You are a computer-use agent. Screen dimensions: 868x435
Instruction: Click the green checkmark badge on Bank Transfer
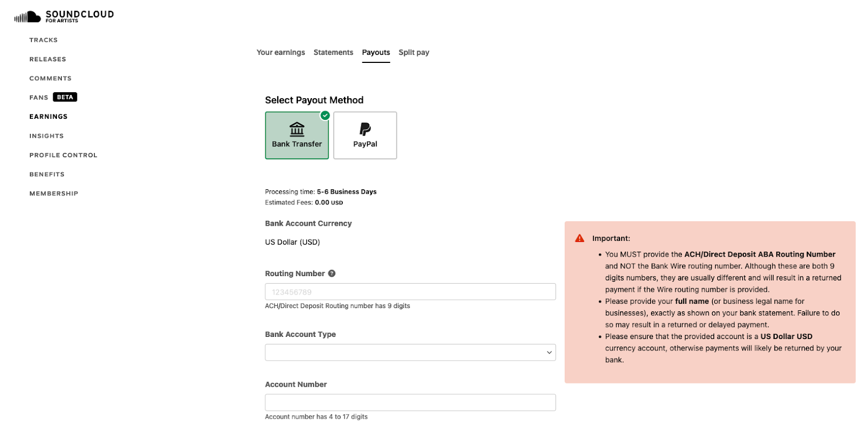click(325, 115)
